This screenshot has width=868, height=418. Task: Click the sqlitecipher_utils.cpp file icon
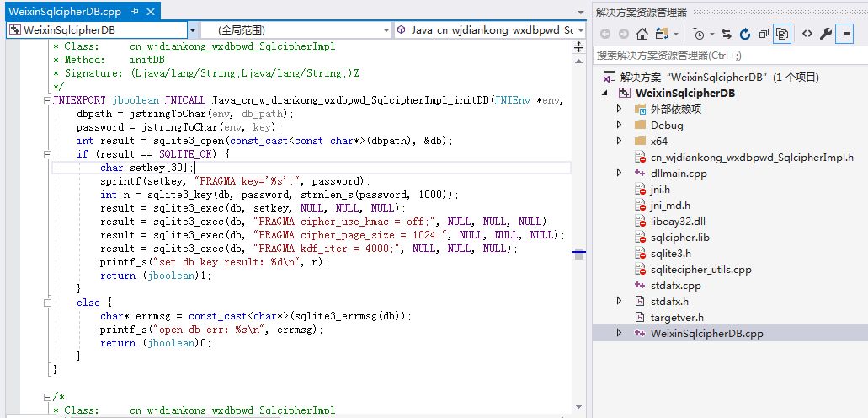coord(640,270)
